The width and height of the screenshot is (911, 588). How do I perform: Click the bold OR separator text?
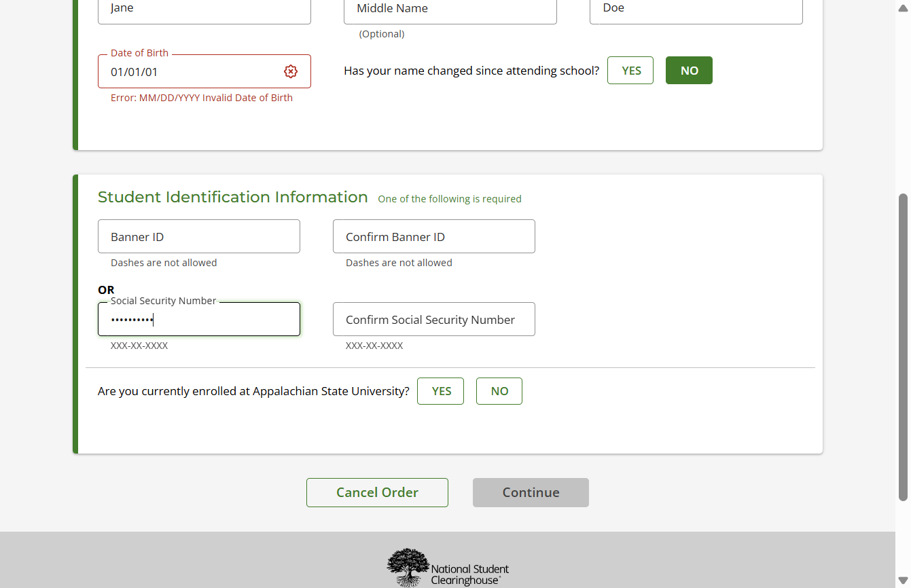[106, 290]
